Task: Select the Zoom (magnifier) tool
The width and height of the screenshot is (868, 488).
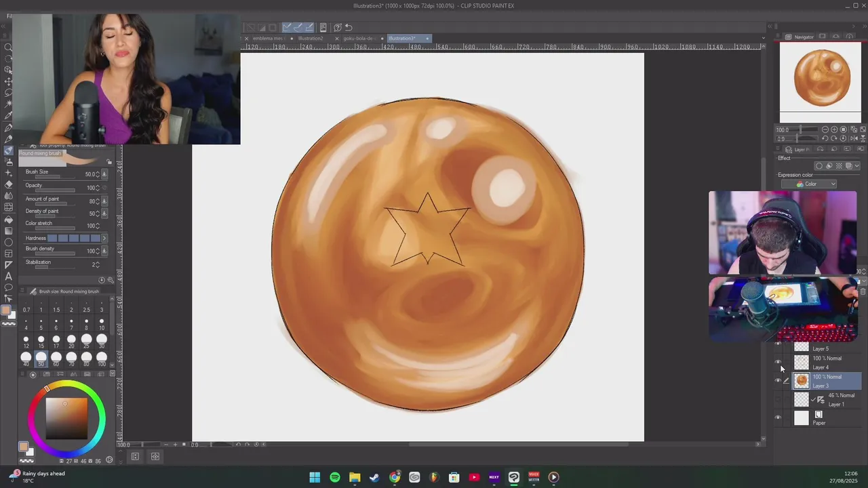Action: click(x=8, y=47)
